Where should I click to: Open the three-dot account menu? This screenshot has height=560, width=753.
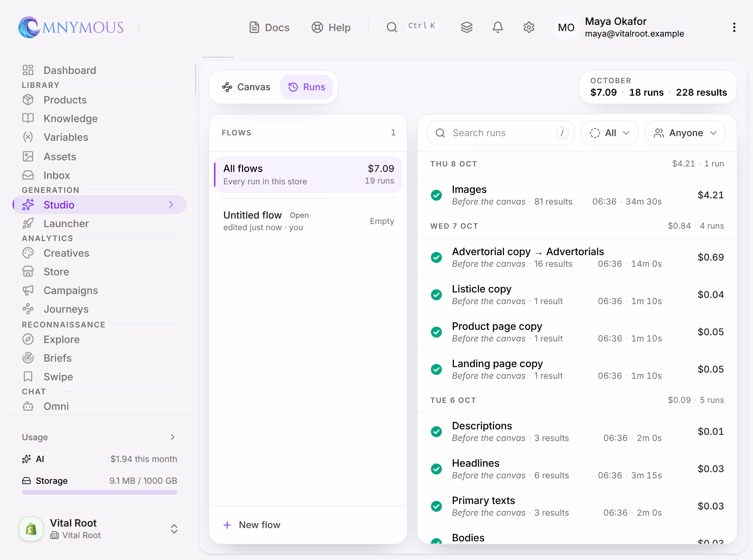pyautogui.click(x=734, y=27)
